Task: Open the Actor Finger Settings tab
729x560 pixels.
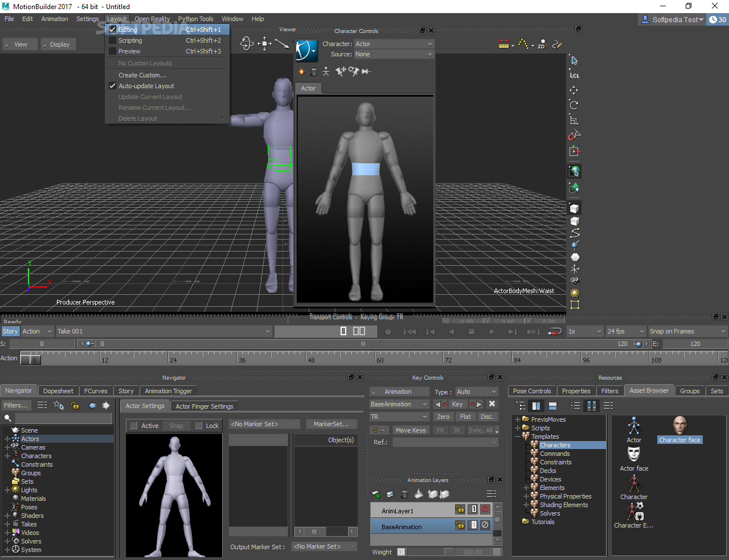Action: 204,406
